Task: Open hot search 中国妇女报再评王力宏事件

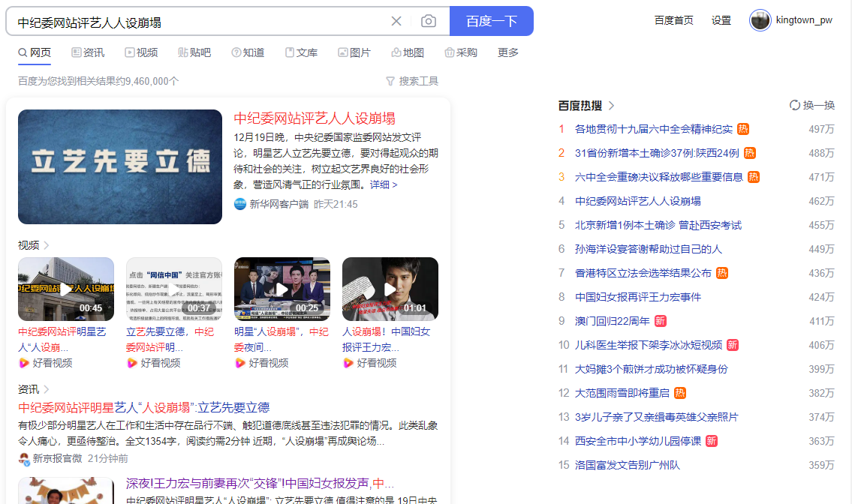Action: coord(638,297)
